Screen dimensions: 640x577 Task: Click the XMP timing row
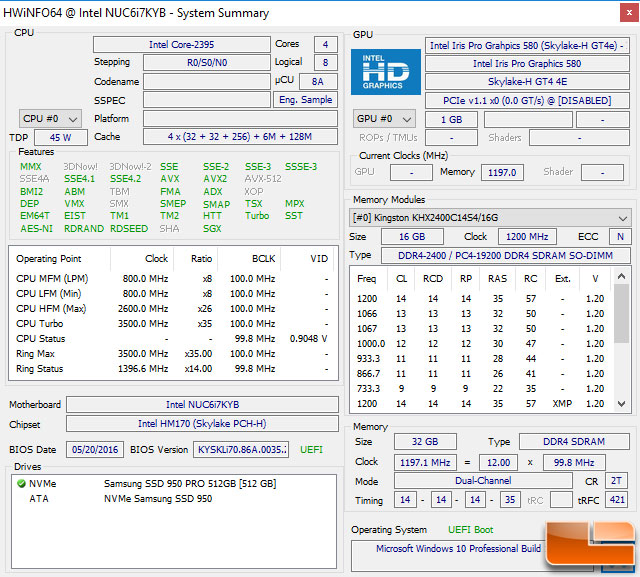[x=480, y=404]
